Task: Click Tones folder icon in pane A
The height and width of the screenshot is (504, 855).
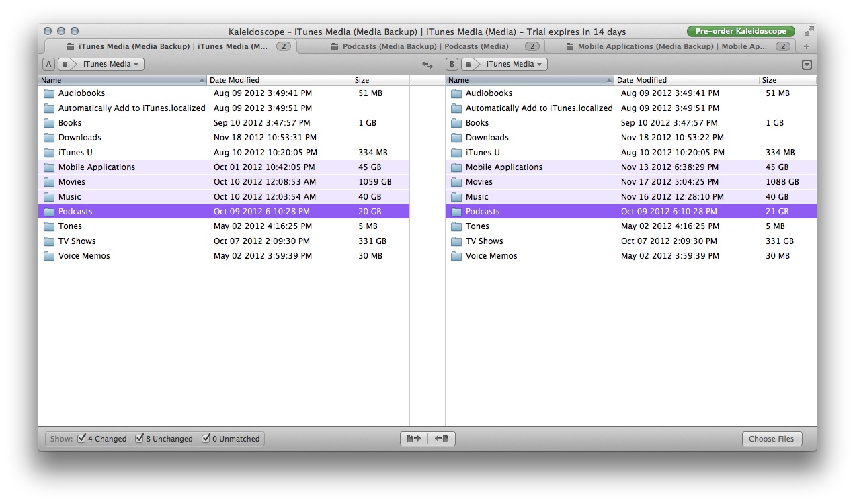Action: click(49, 226)
